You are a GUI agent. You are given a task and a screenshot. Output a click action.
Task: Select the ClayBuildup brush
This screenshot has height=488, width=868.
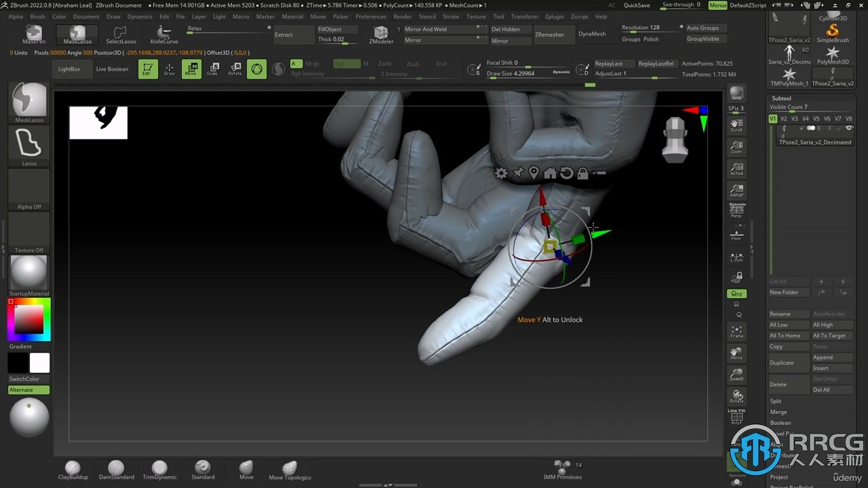tap(73, 470)
